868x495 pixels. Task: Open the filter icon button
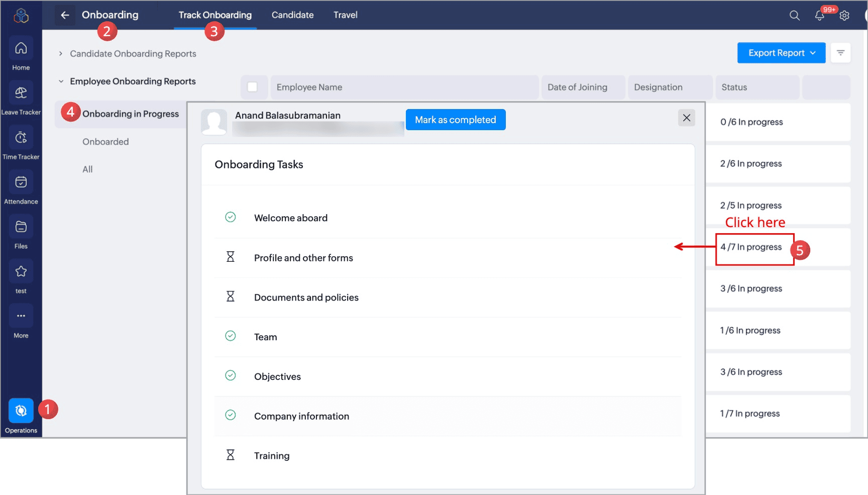840,53
